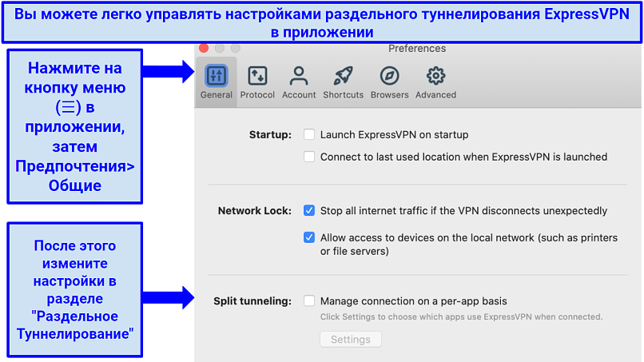Click the 'Split tunneling:' label

click(252, 301)
